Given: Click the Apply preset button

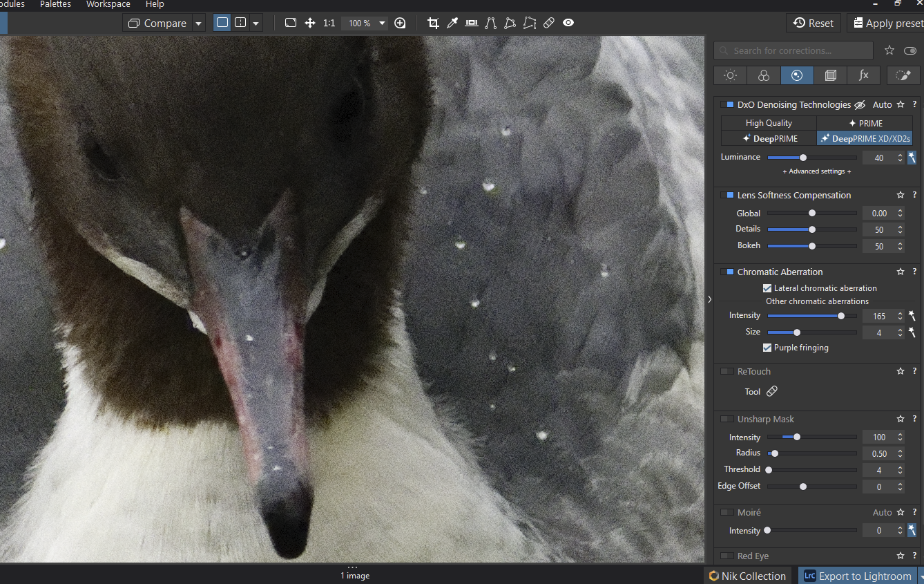Looking at the screenshot, I should 887,23.
